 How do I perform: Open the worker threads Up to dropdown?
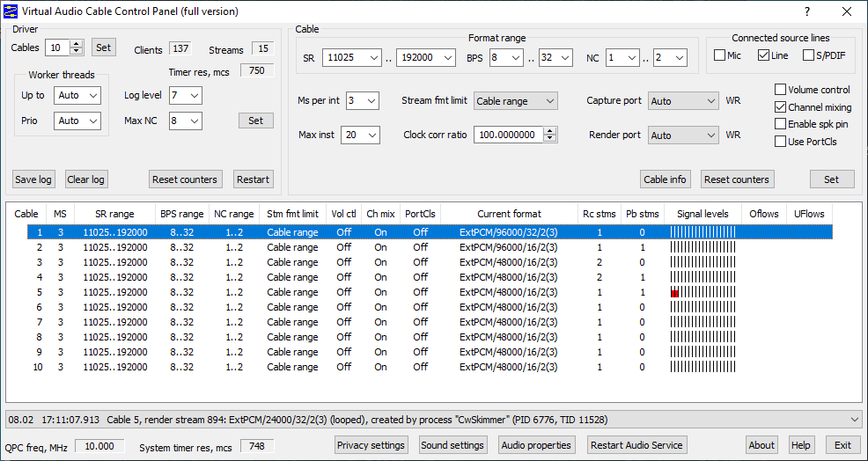tap(77, 95)
